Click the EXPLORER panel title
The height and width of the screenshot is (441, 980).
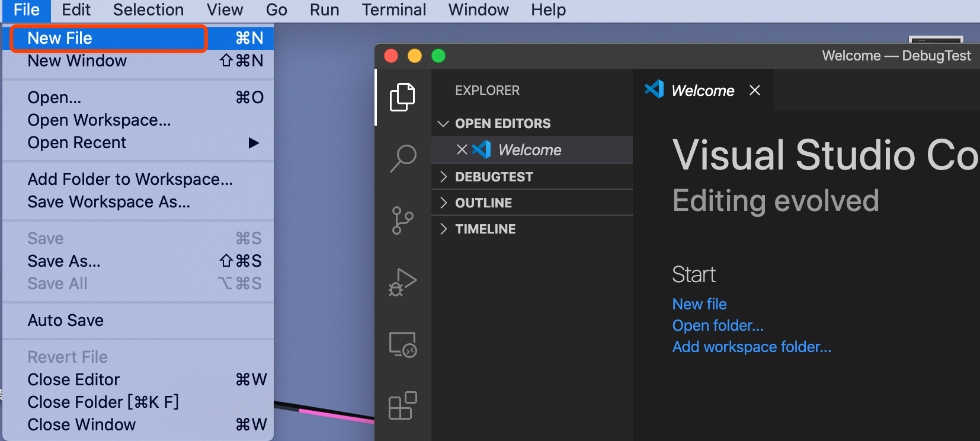(x=487, y=90)
